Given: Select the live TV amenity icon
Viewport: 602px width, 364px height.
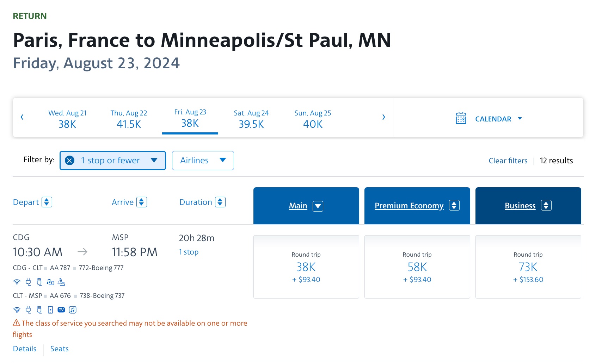Looking at the screenshot, I should click(61, 310).
